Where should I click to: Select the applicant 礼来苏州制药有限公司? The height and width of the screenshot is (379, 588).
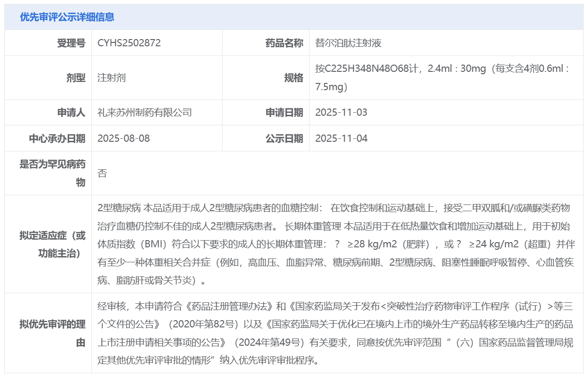(145, 112)
